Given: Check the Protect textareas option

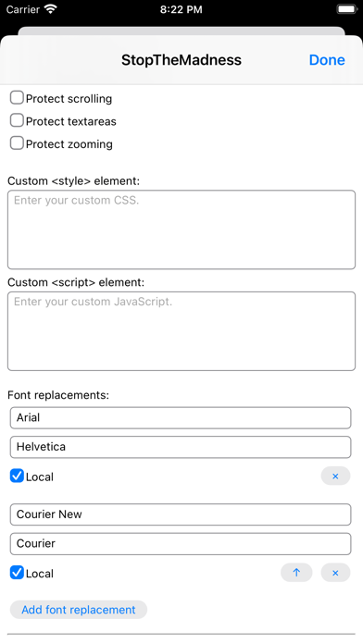Looking at the screenshot, I should pyautogui.click(x=17, y=120).
